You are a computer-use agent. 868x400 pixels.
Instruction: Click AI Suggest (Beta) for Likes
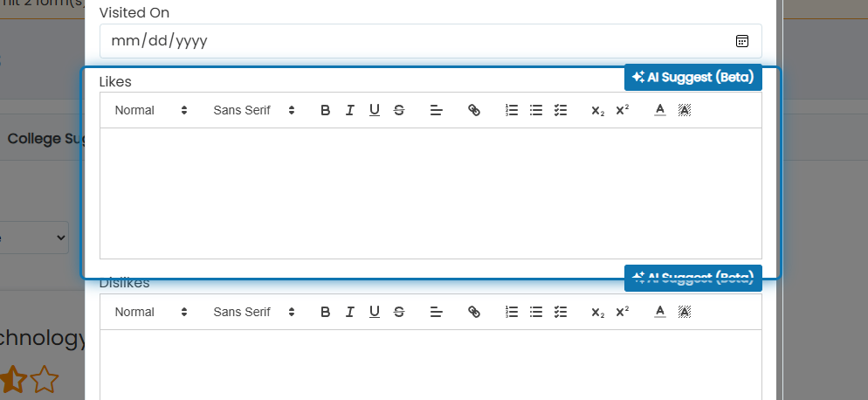point(693,77)
